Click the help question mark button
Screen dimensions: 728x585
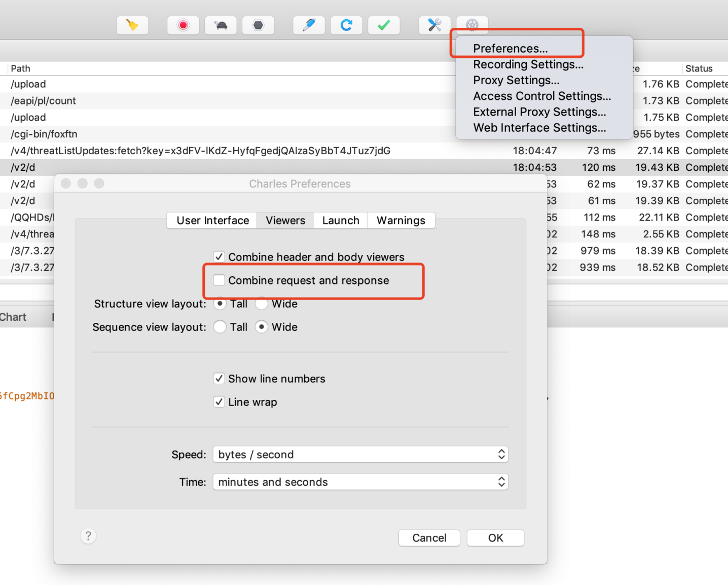pyautogui.click(x=88, y=536)
